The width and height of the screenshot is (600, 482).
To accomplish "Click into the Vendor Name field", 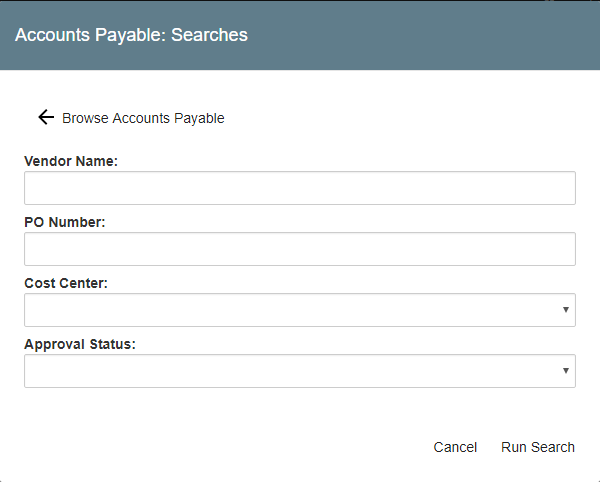I will click(x=299, y=188).
